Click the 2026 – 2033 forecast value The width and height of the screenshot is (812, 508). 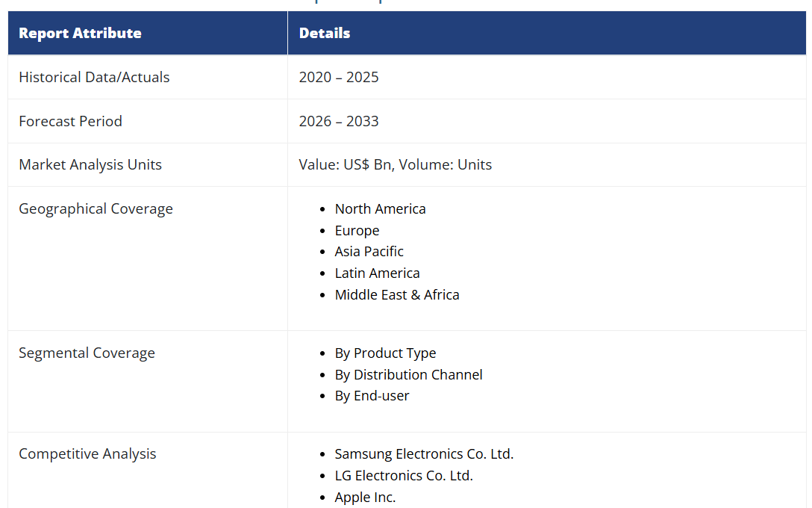(x=338, y=121)
